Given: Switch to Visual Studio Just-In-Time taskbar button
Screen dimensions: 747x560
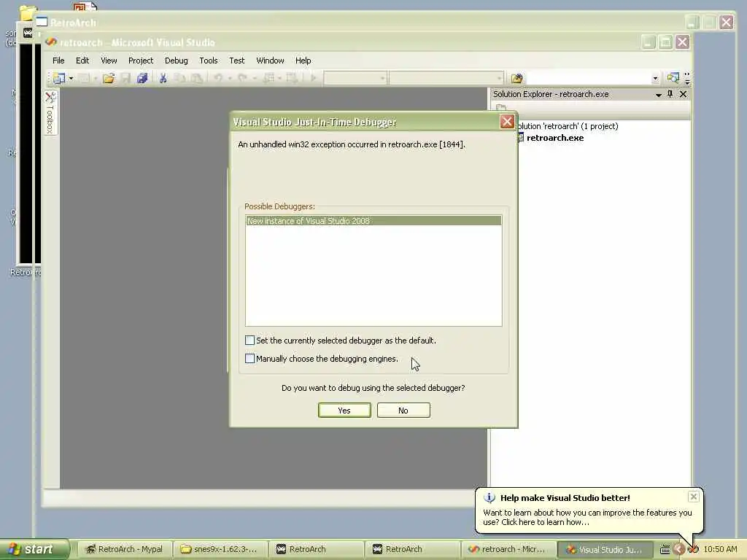Looking at the screenshot, I should point(605,549).
